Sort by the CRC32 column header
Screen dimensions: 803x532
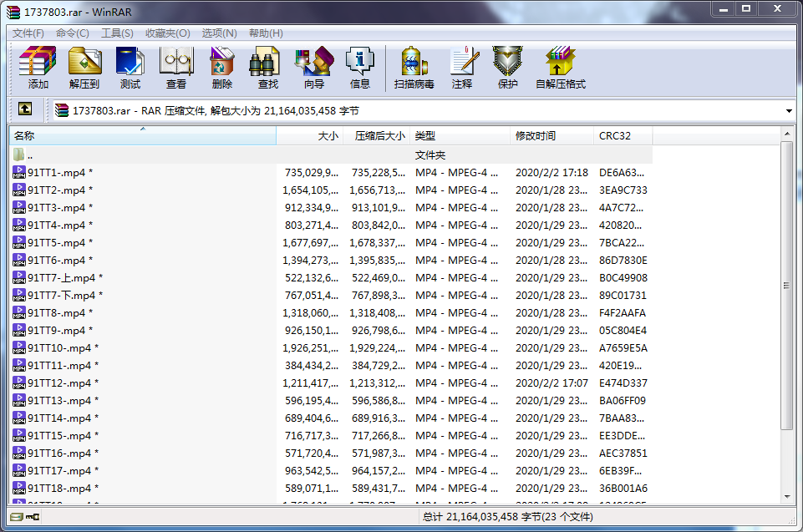[623, 135]
